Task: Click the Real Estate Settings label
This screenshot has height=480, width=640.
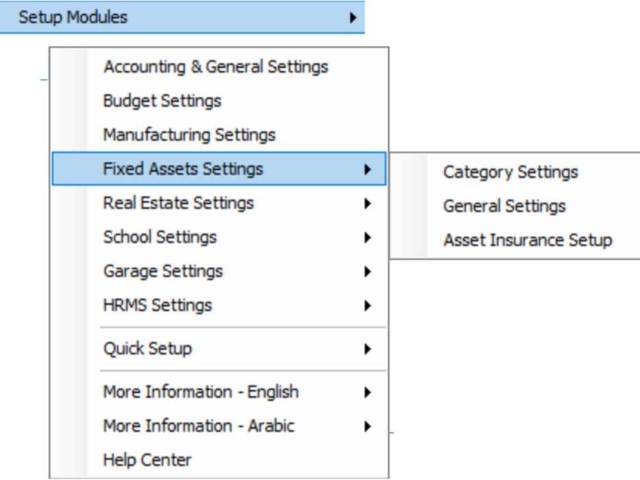Action: pos(178,203)
